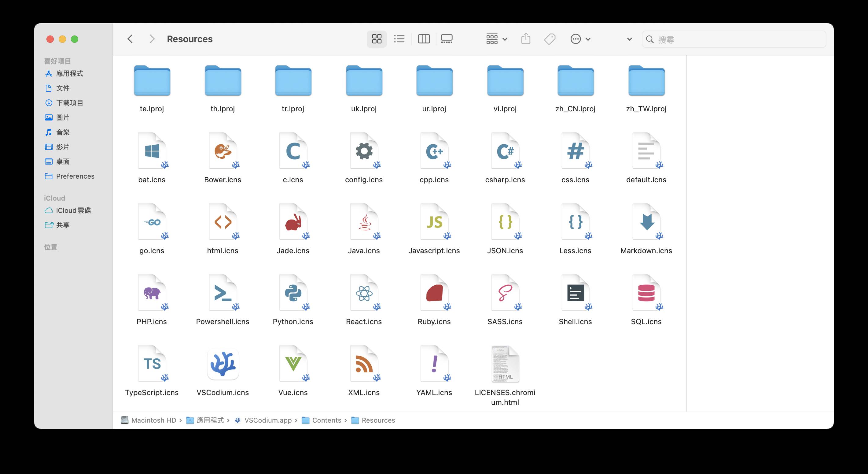
Task: Select the vi.lproj folder
Action: [x=505, y=81]
